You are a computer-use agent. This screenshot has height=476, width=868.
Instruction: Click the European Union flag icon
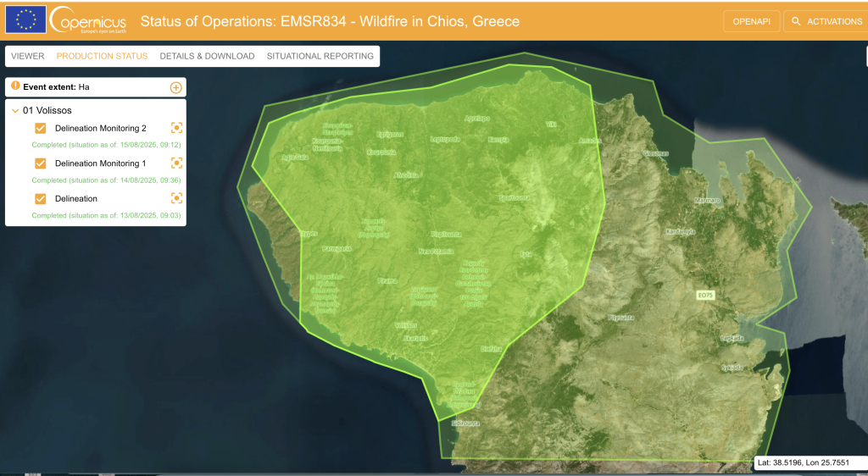pyautogui.click(x=25, y=19)
